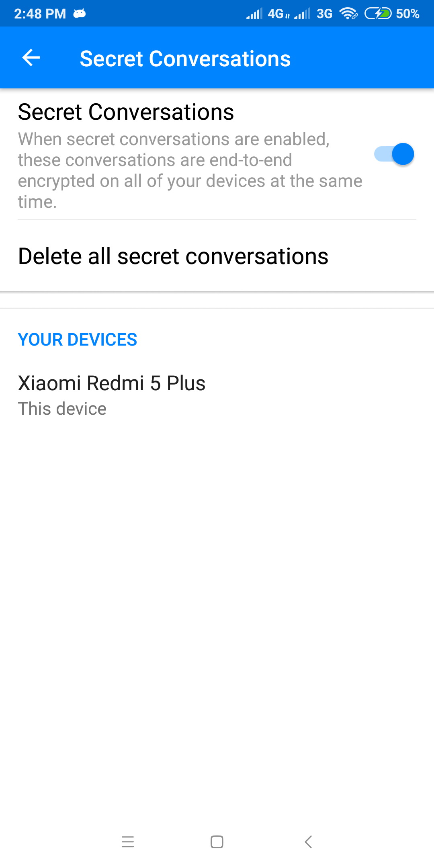Tap the Secret Conversations header title
434x868 pixels.
185,59
